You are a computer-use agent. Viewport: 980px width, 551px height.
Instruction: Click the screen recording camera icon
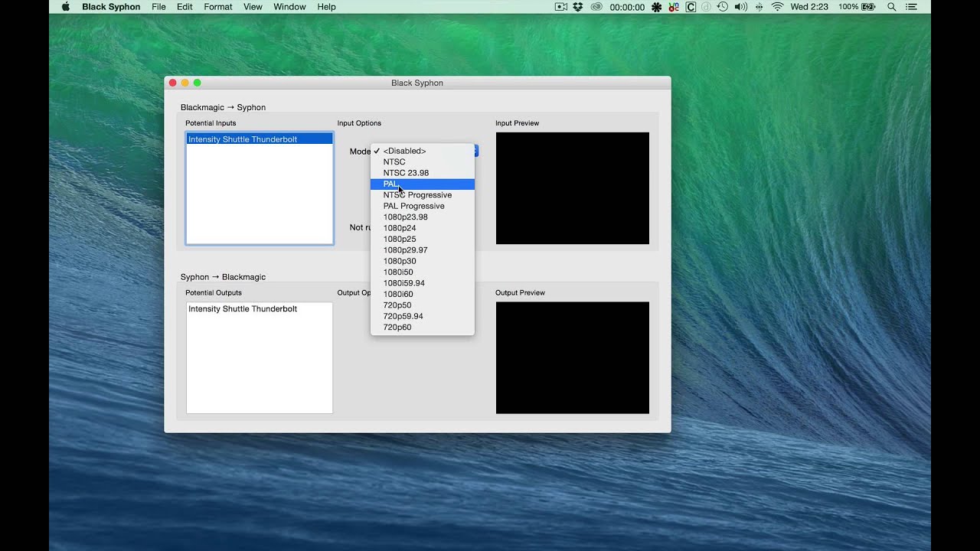pos(561,7)
